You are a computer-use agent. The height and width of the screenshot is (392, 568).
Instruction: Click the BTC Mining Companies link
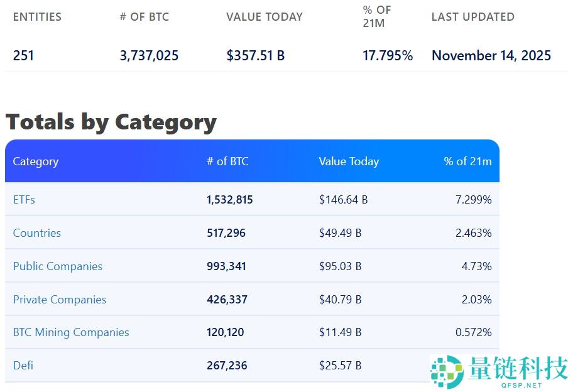coord(70,332)
